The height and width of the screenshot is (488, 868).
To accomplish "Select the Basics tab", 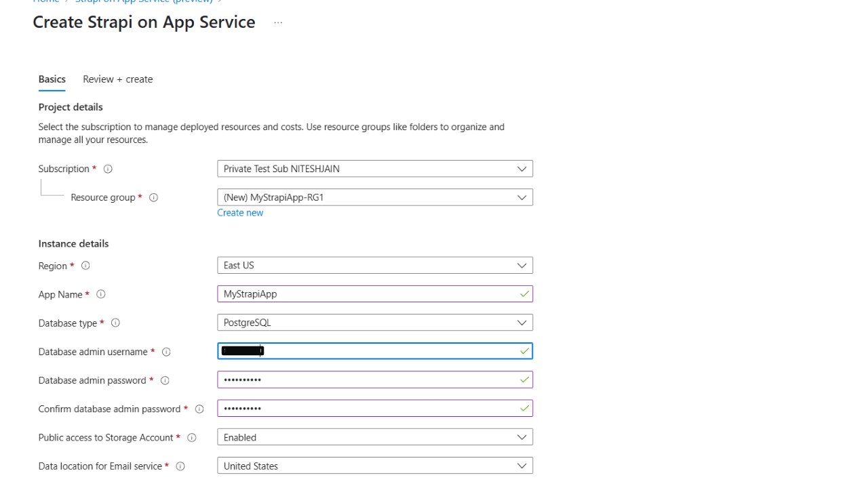I will pos(52,79).
